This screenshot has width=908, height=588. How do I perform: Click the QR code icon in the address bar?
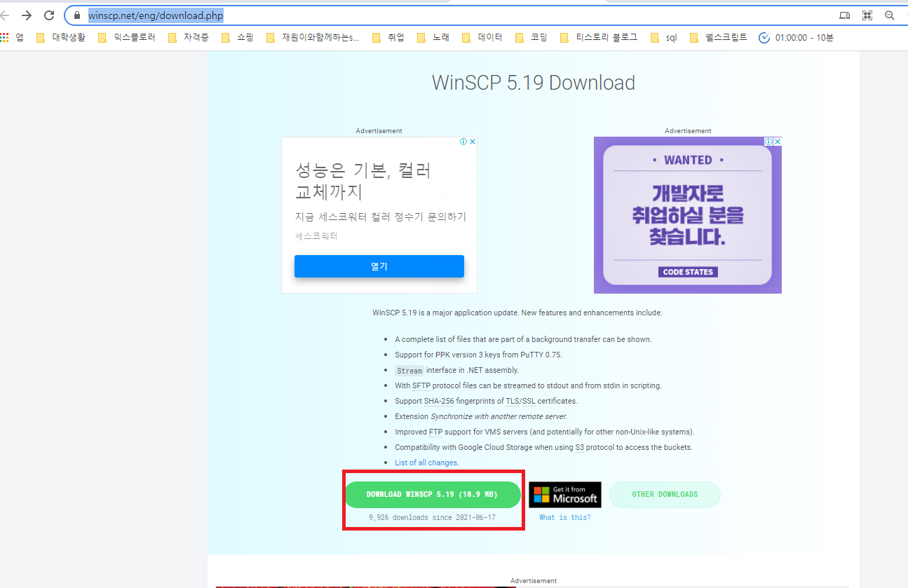click(867, 15)
